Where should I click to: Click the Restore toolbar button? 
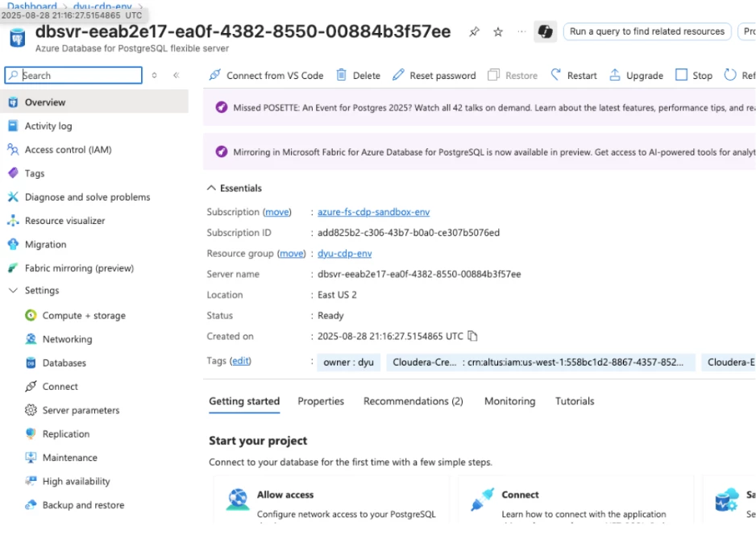click(x=513, y=75)
